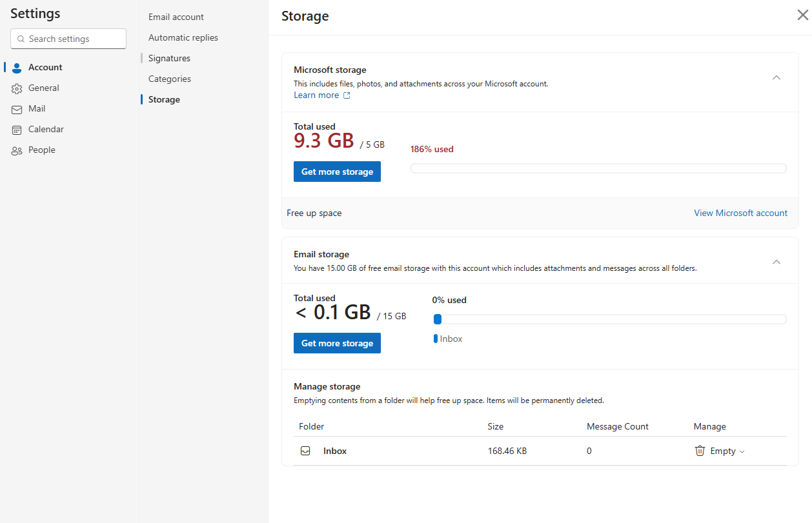Open View Microsoft account link
The width and height of the screenshot is (812, 523).
(x=740, y=213)
